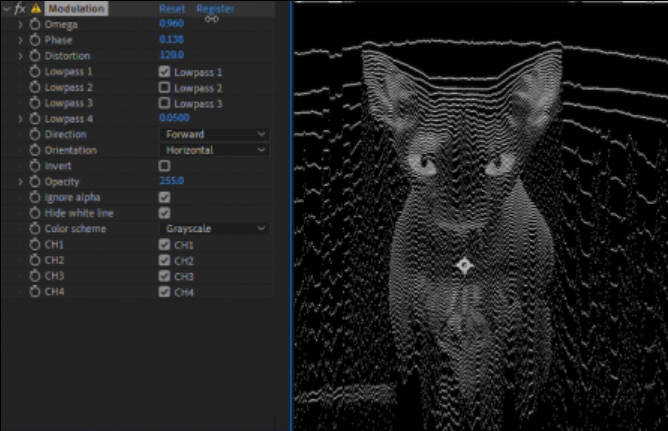Toggle the Ignore alpha stopwatch icon

(x=35, y=197)
